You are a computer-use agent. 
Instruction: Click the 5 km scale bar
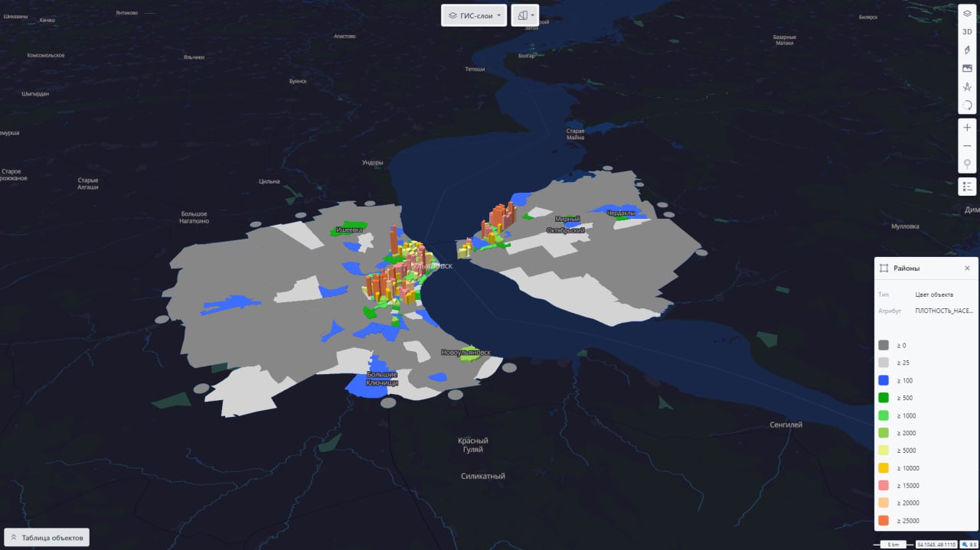pos(893,545)
